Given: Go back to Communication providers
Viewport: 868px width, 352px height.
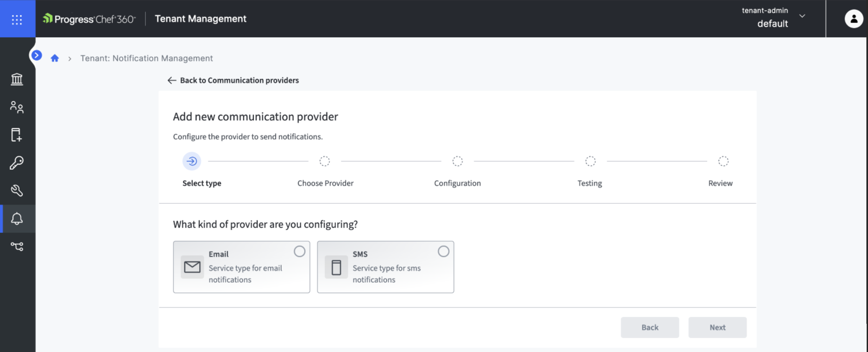Looking at the screenshot, I should pyautogui.click(x=233, y=80).
